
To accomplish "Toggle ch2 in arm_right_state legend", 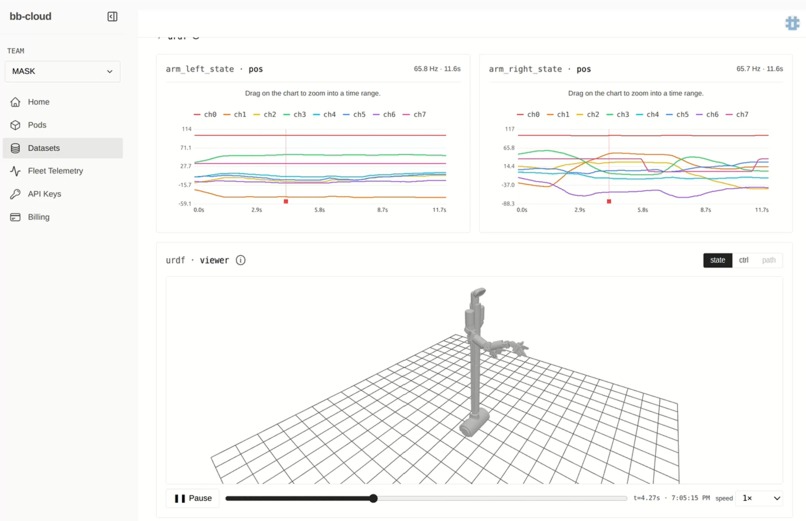I will [588, 115].
